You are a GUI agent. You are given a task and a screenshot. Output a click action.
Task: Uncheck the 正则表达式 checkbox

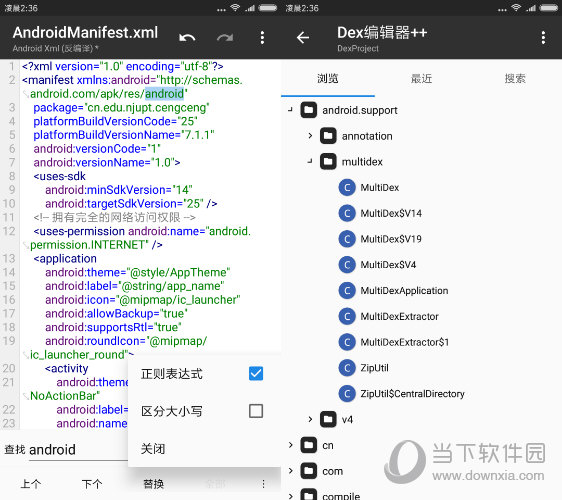click(256, 373)
